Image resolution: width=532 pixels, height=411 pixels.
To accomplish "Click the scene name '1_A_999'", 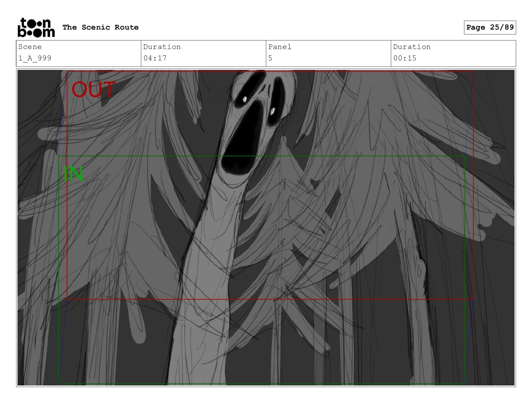I will [x=35, y=58].
